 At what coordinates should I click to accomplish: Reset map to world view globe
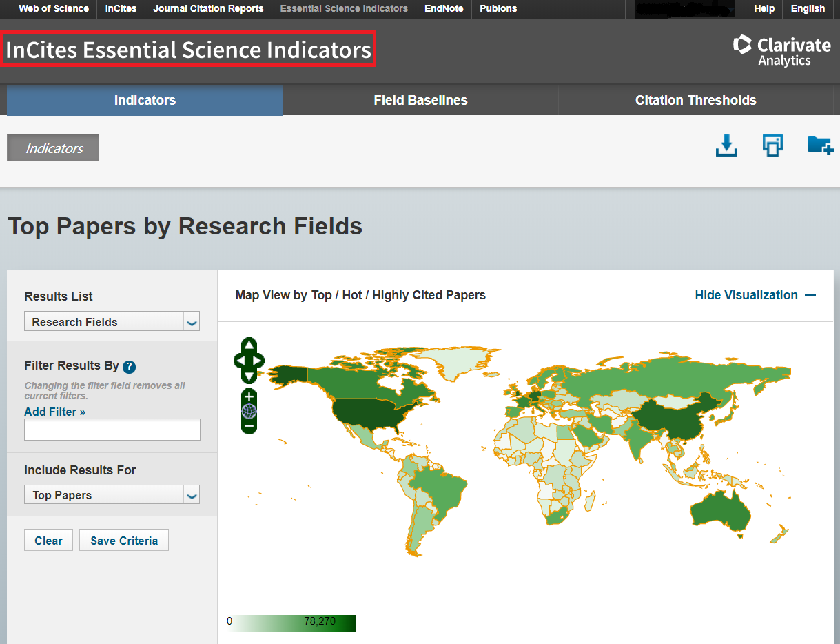click(249, 412)
